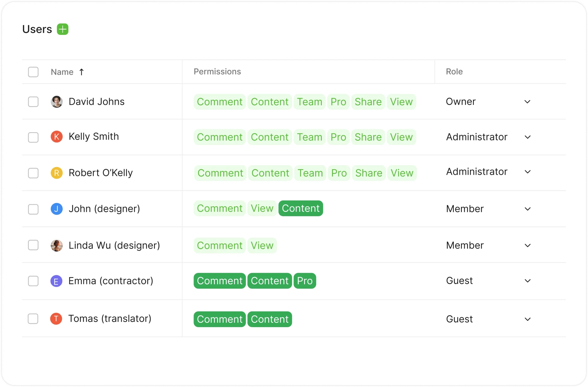Click Tomas's red T avatar
This screenshot has width=588, height=387.
coord(56,319)
